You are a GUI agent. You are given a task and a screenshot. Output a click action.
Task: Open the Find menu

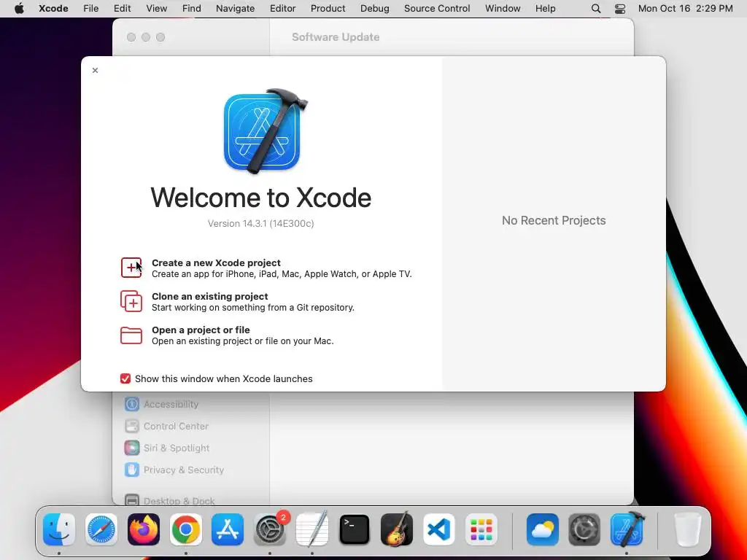coord(192,9)
